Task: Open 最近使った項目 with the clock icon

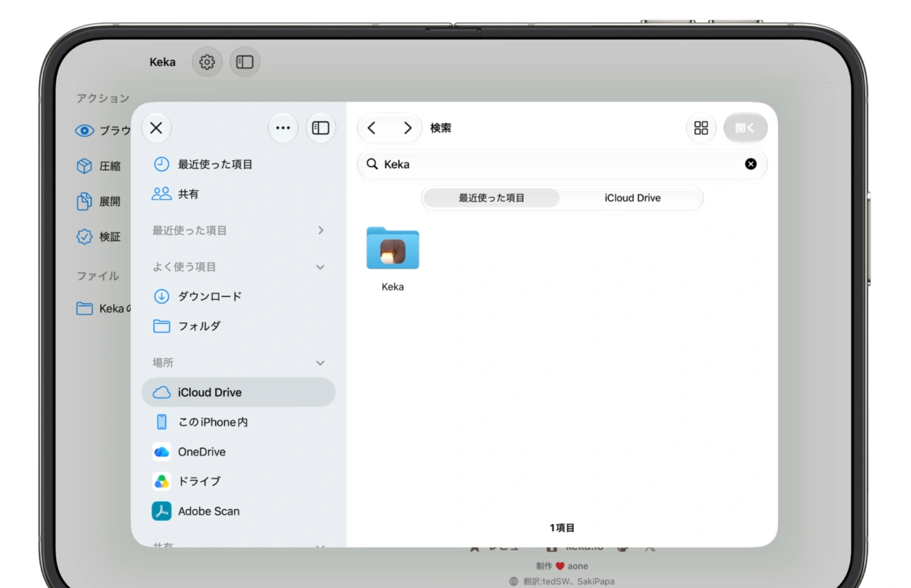Action: [x=238, y=164]
